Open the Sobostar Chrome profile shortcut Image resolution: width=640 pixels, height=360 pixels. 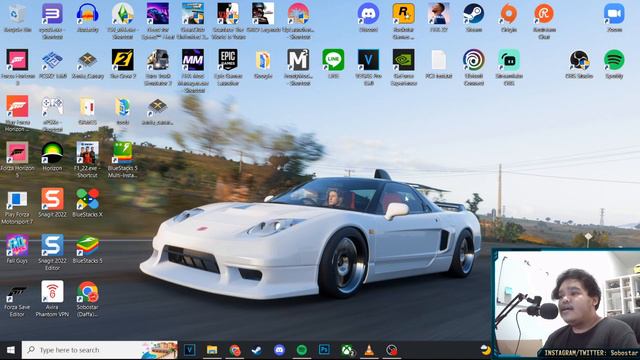87,298
